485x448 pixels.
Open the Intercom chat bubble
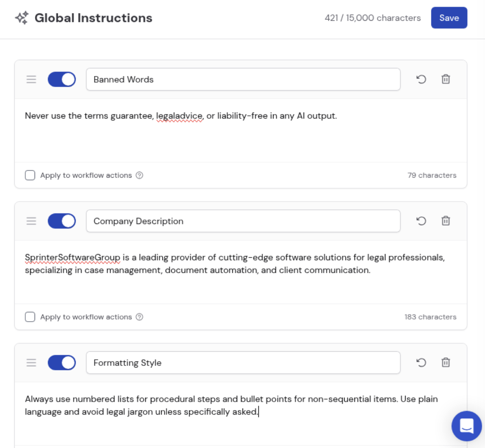[466, 426]
